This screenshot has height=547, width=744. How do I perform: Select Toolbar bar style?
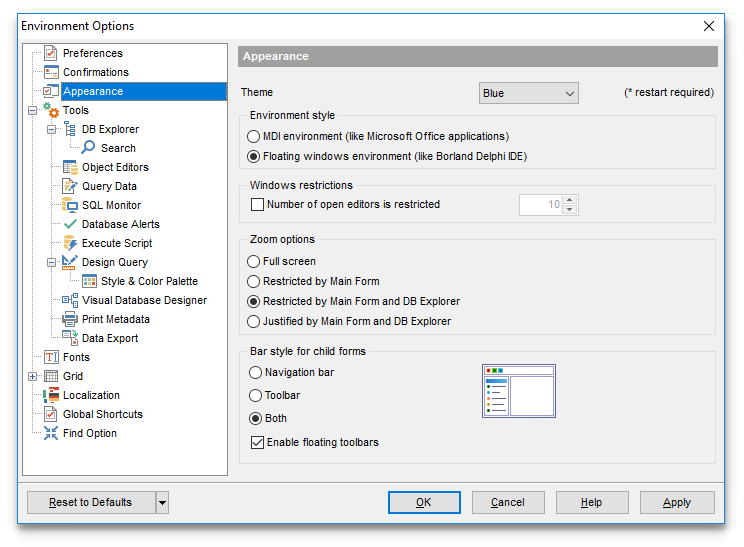click(255, 395)
